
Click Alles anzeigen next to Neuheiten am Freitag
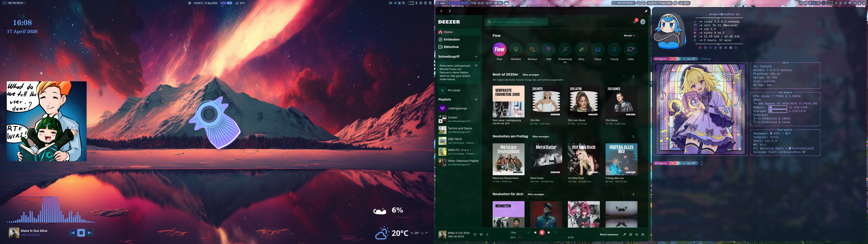click(540, 136)
